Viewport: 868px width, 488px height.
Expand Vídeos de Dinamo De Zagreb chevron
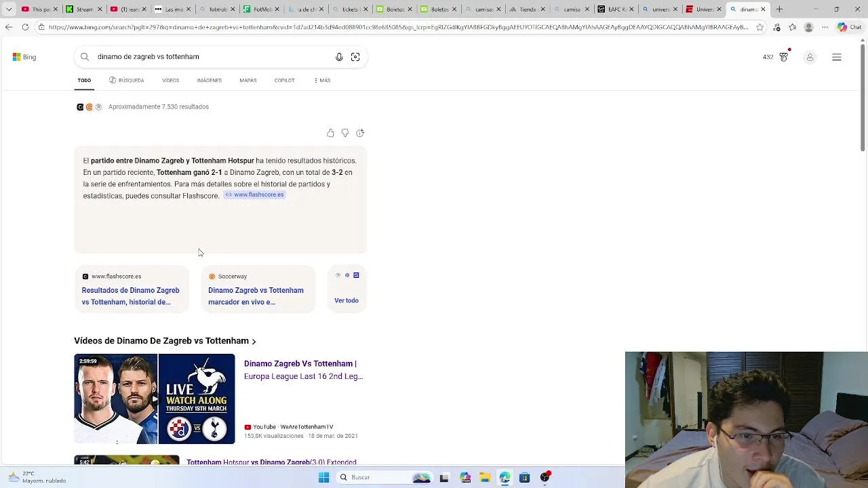254,342
